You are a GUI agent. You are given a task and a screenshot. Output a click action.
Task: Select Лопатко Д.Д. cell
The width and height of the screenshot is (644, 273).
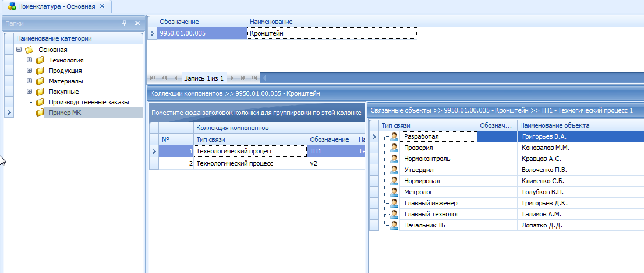click(581, 225)
